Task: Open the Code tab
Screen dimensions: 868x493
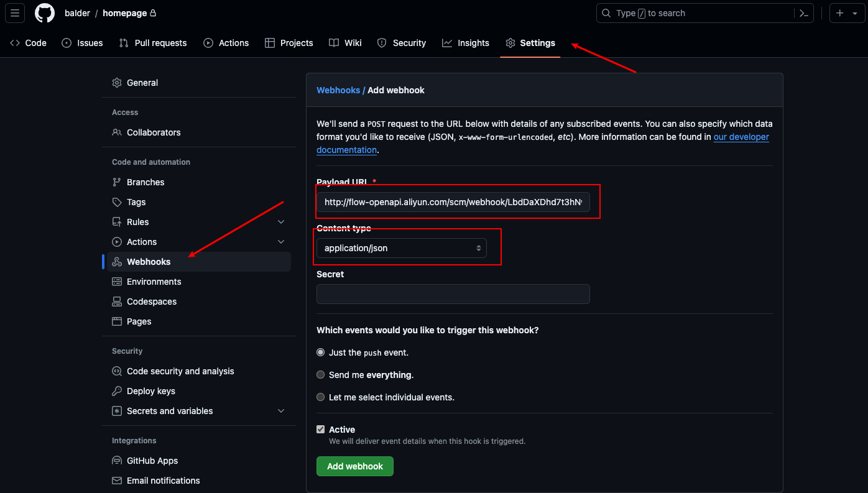Action: (29, 43)
